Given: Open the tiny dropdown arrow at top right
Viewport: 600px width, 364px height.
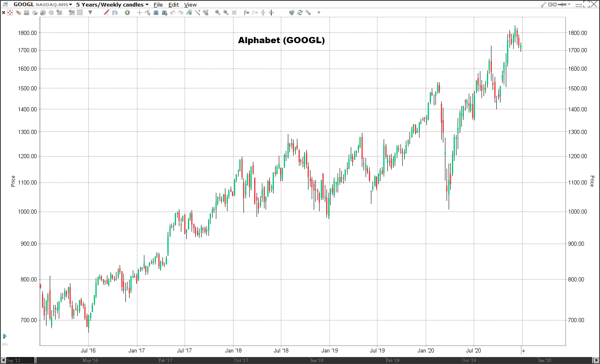Looking at the screenshot, I should point(569,4).
